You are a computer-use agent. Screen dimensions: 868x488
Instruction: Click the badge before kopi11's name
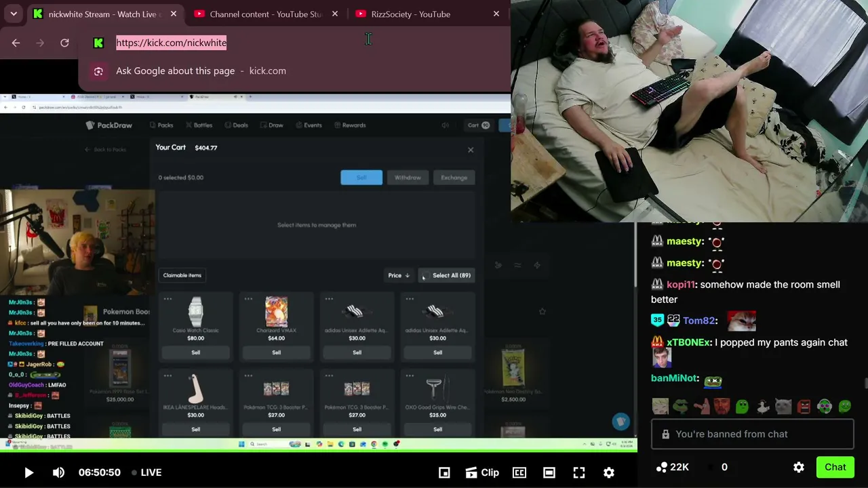(x=657, y=285)
